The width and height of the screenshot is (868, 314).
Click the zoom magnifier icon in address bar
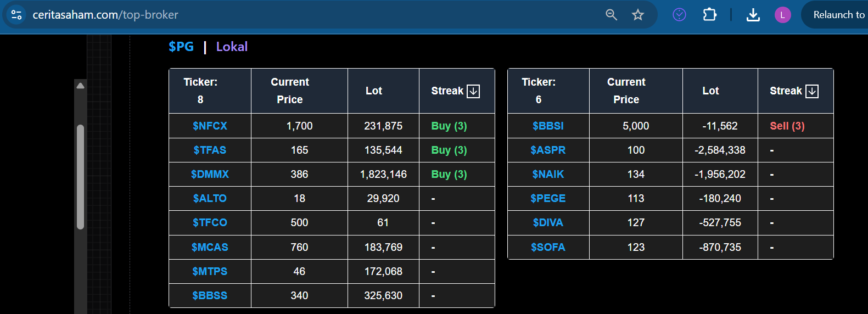pyautogui.click(x=611, y=15)
